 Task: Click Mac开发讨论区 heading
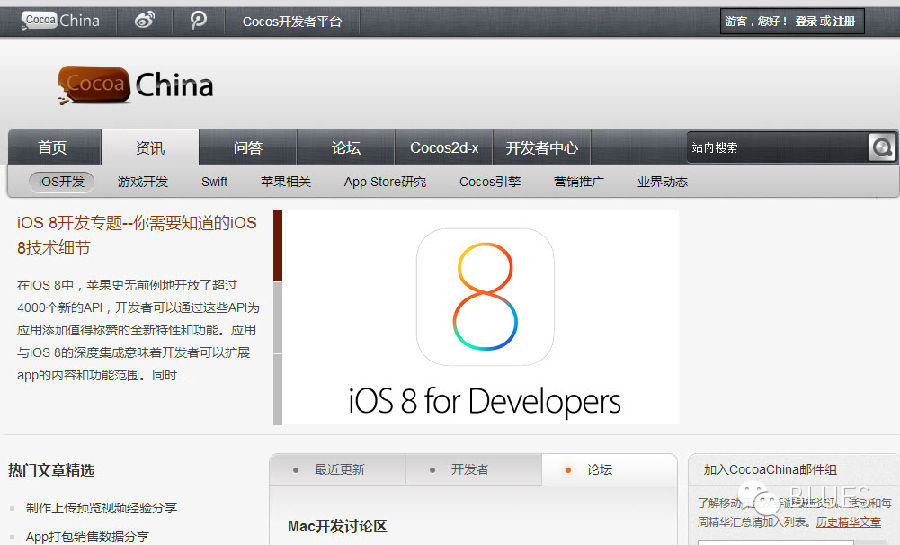pyautogui.click(x=338, y=526)
